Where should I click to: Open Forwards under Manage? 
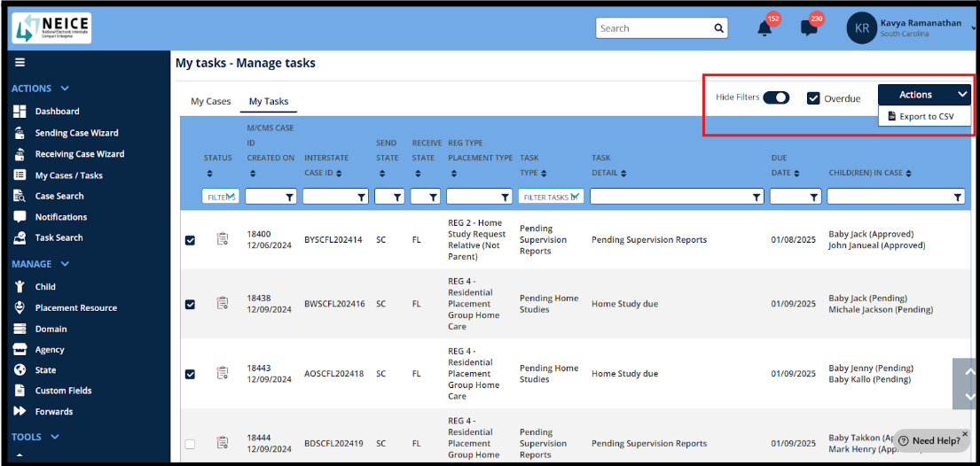pyautogui.click(x=54, y=412)
